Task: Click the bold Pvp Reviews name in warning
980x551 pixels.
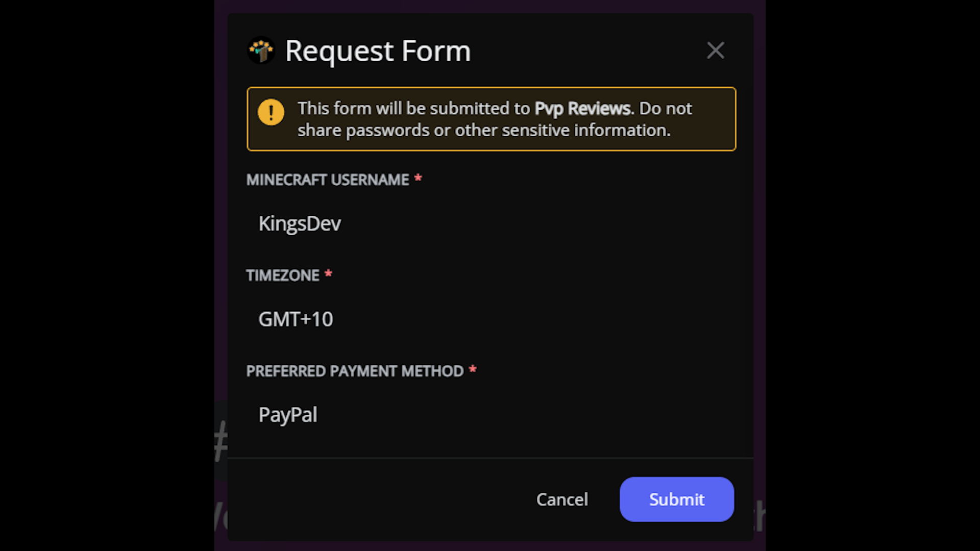Action: pos(582,108)
